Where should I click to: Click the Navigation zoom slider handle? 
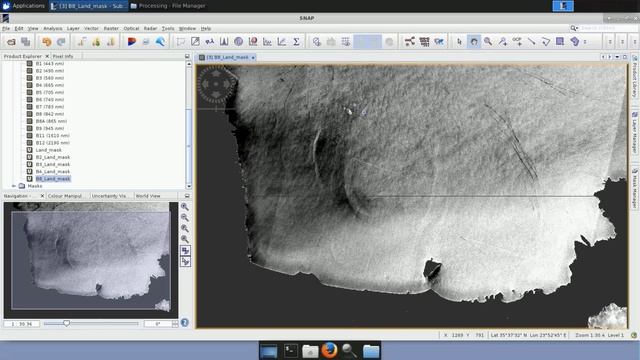click(x=66, y=323)
